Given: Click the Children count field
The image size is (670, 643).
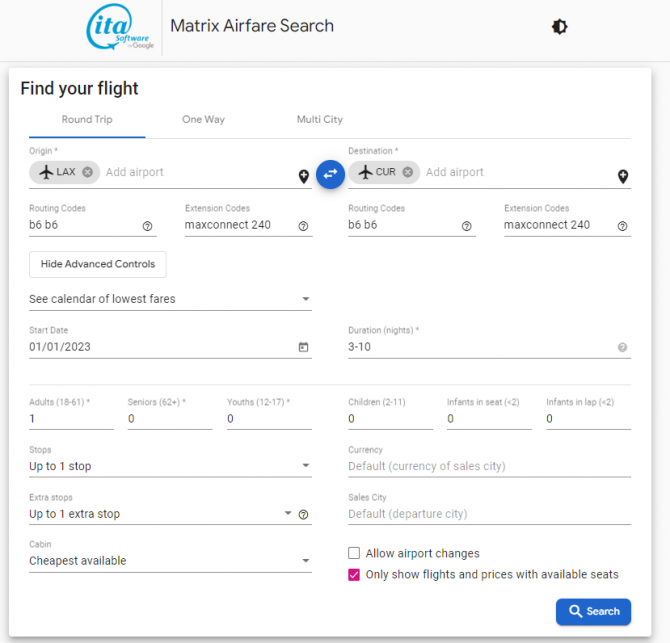Looking at the screenshot, I should click(391, 419).
